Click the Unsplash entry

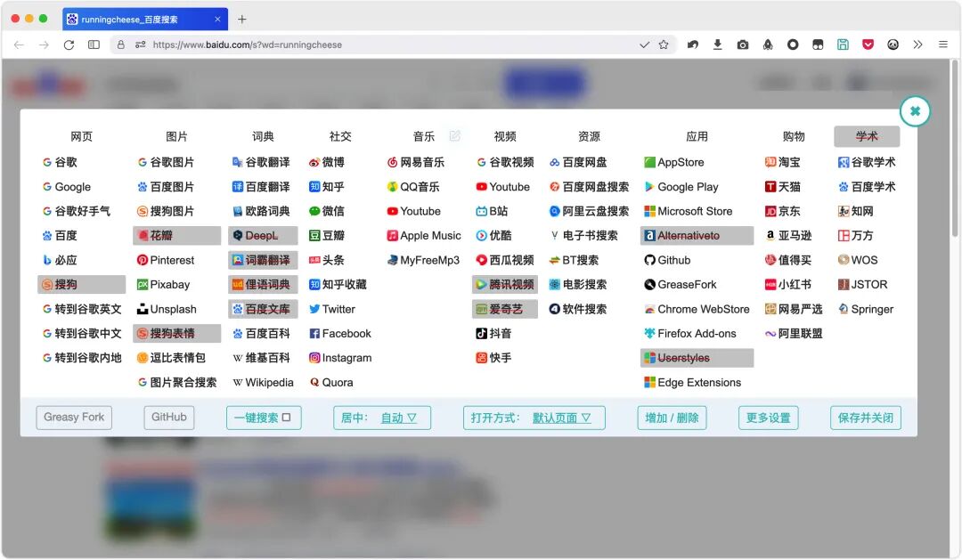coord(167,309)
